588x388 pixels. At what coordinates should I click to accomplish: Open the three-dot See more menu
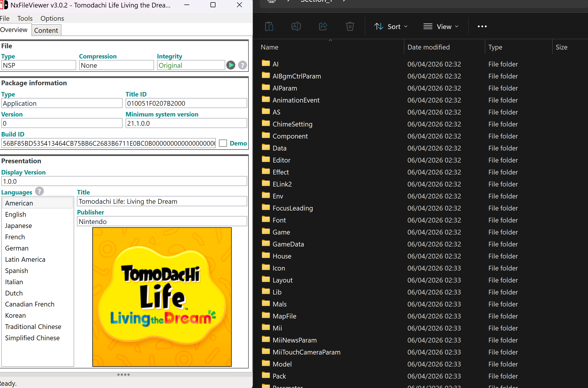pos(482,26)
